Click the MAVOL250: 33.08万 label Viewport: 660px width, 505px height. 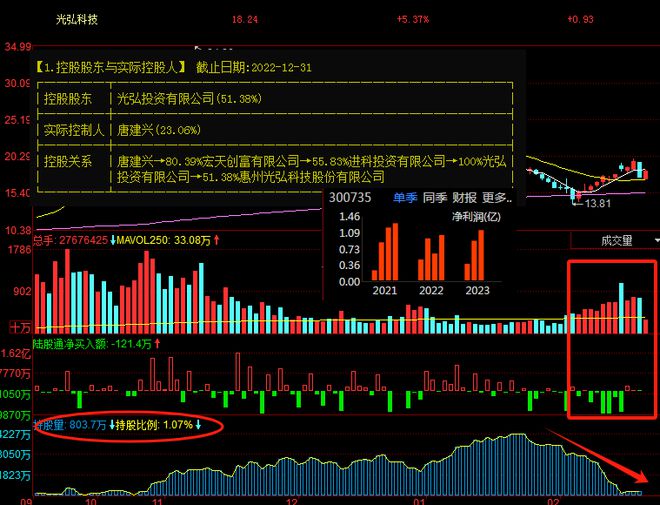164,240
